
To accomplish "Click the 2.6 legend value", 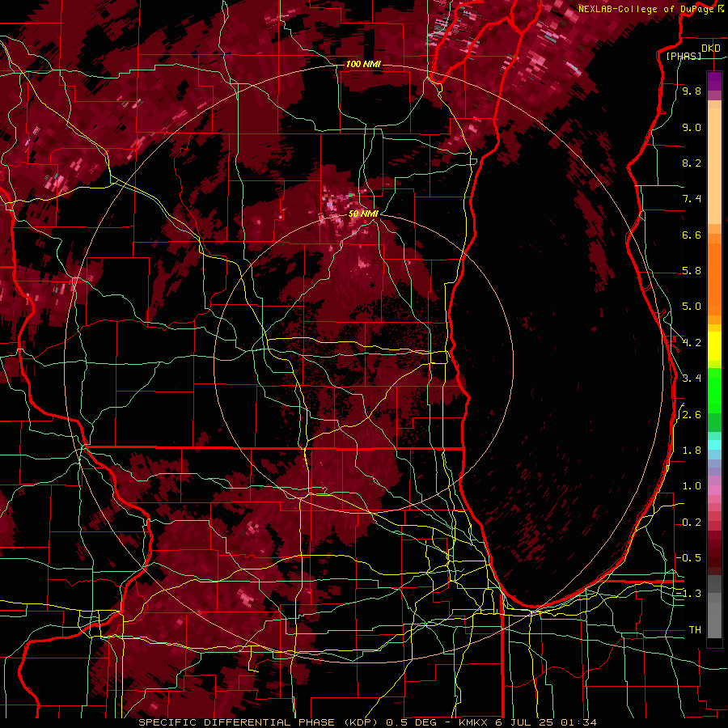I will click(692, 415).
